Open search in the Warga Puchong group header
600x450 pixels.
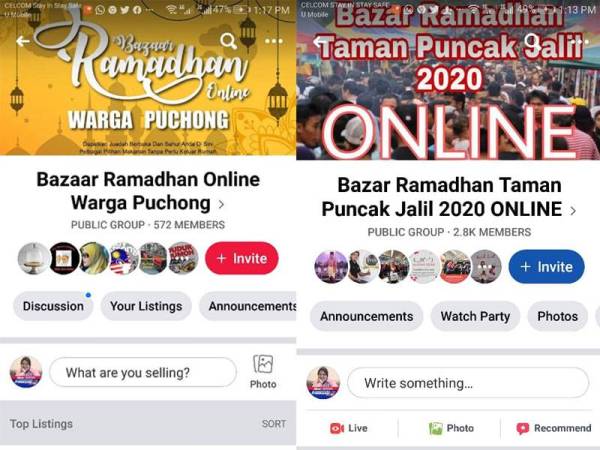228,41
